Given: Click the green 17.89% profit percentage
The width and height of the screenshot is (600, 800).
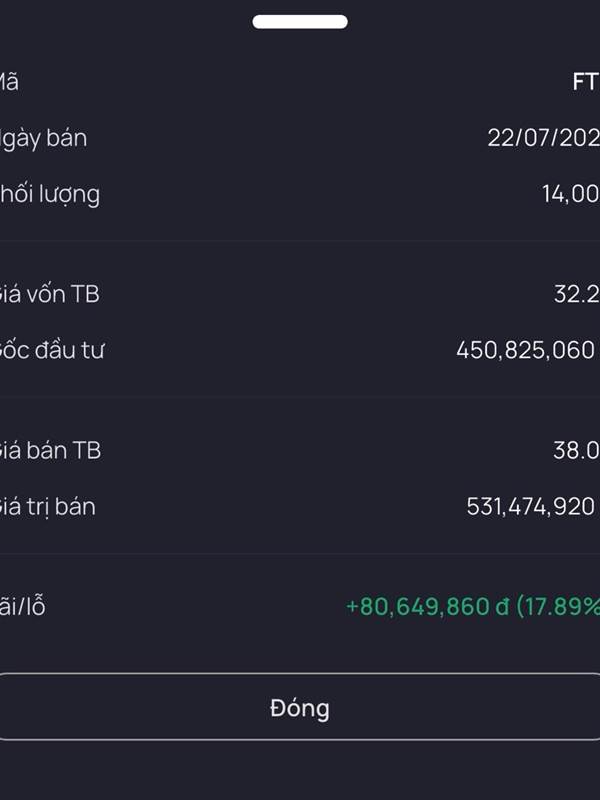Looking at the screenshot, I should [560, 606].
